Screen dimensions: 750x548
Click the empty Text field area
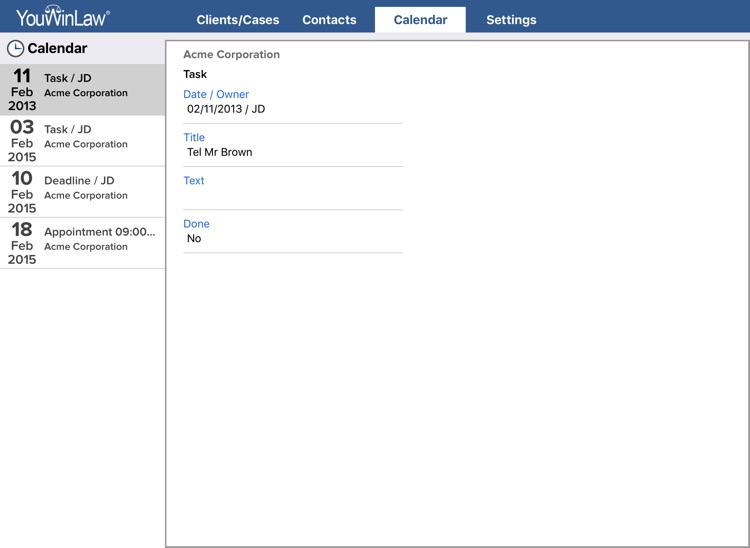(293, 196)
